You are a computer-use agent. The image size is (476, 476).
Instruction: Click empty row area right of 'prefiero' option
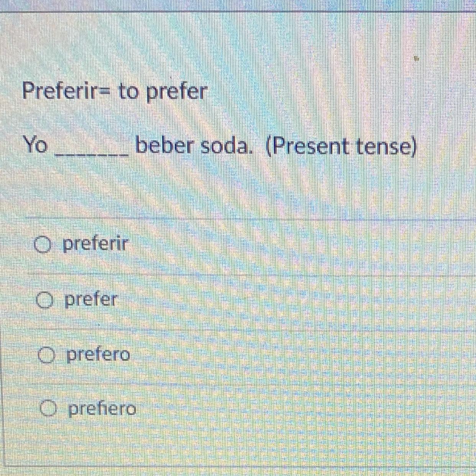[299, 410]
